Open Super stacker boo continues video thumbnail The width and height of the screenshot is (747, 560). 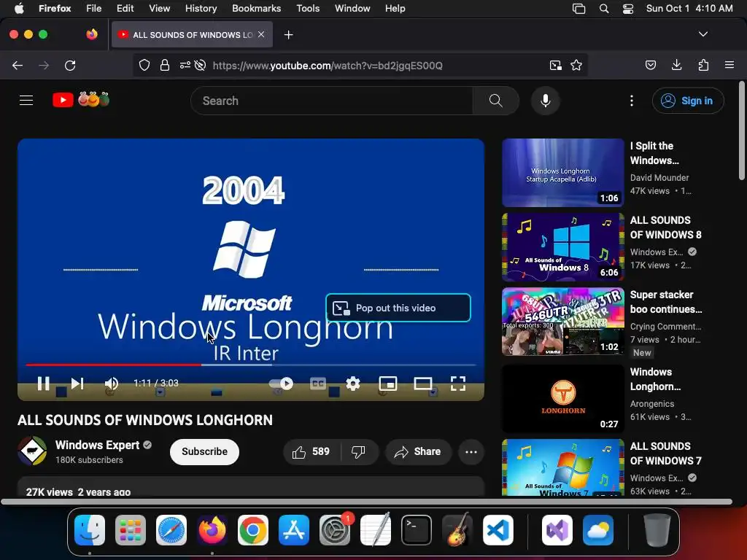[x=562, y=322]
